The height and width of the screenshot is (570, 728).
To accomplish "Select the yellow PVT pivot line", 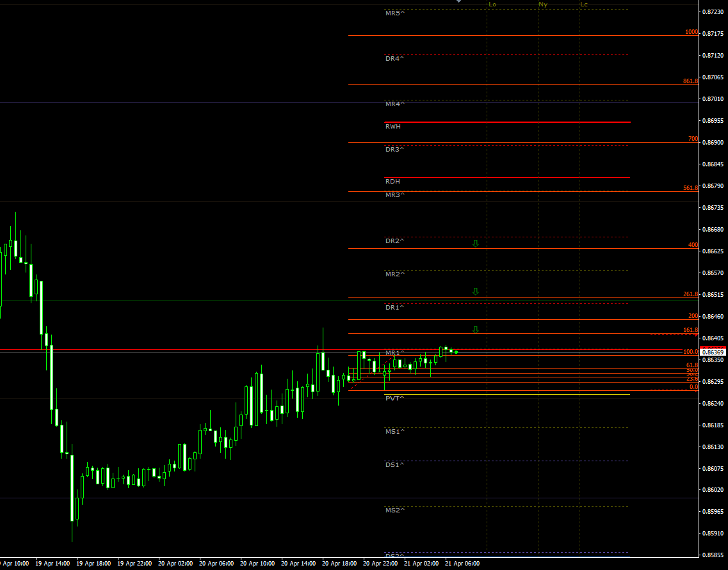I will click(x=506, y=394).
